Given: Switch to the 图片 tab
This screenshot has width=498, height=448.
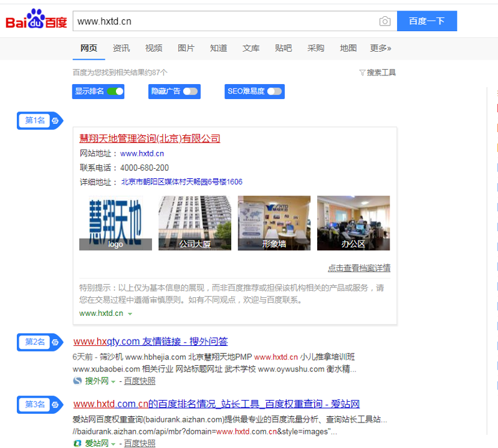Looking at the screenshot, I should [186, 48].
